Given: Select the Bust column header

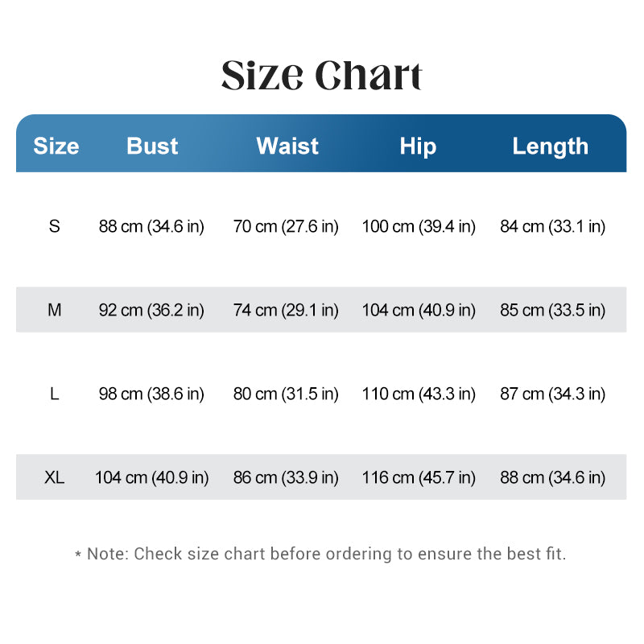Looking at the screenshot, I should coord(152,146).
